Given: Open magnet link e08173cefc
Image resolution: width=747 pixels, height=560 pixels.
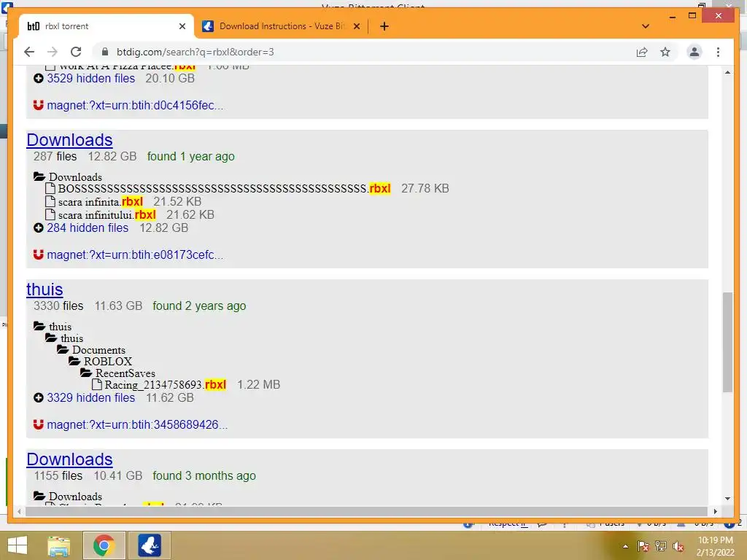Looking at the screenshot, I should (135, 254).
